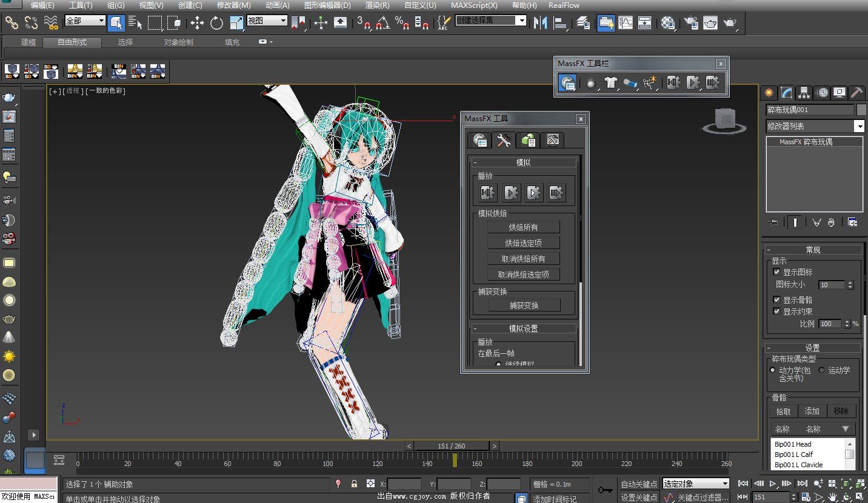The height and width of the screenshot is (503, 868).
Task: Click the Select and Link chain icon
Action: click(12, 23)
